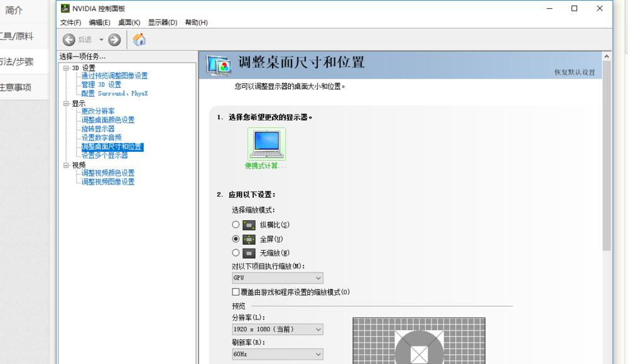Collapse the 3D 设置 tree node
The height and width of the screenshot is (364, 628).
tap(66, 68)
